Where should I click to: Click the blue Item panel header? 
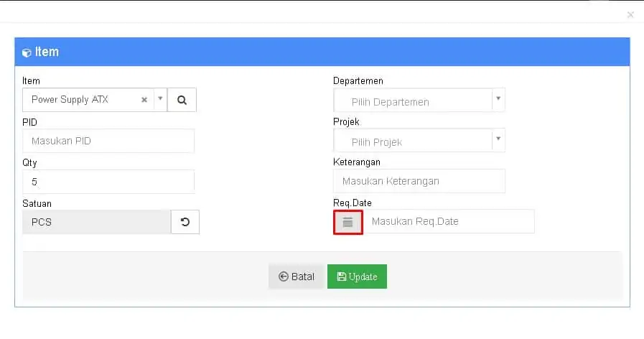pos(322,52)
